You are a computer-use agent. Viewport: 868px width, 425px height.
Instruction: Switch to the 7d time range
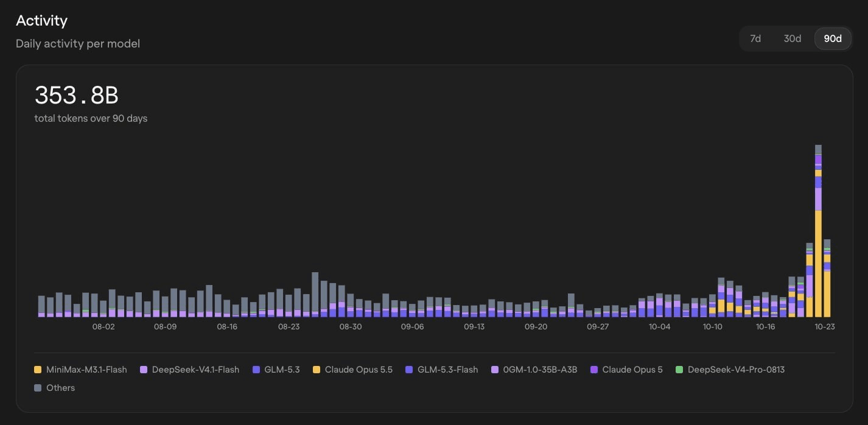click(755, 38)
